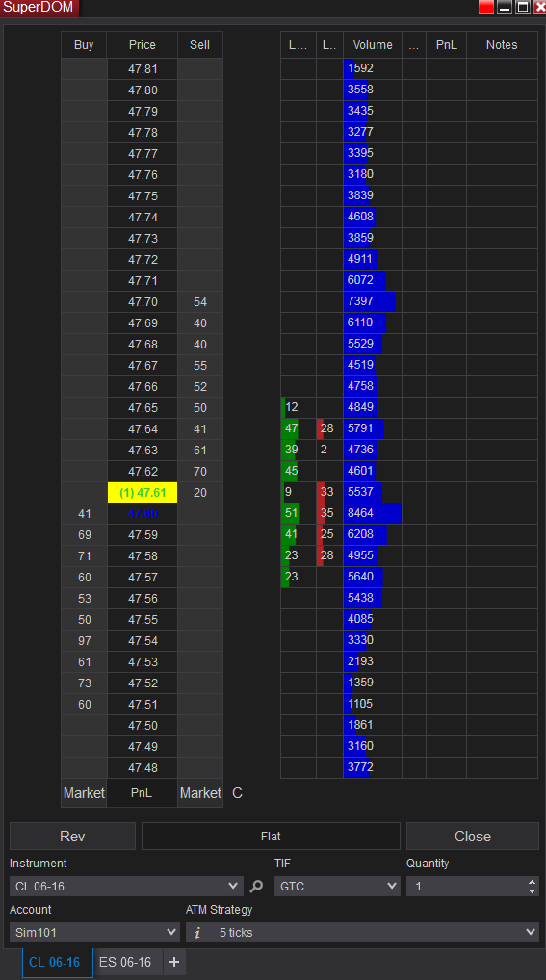Click price row 47.81

coord(143,69)
